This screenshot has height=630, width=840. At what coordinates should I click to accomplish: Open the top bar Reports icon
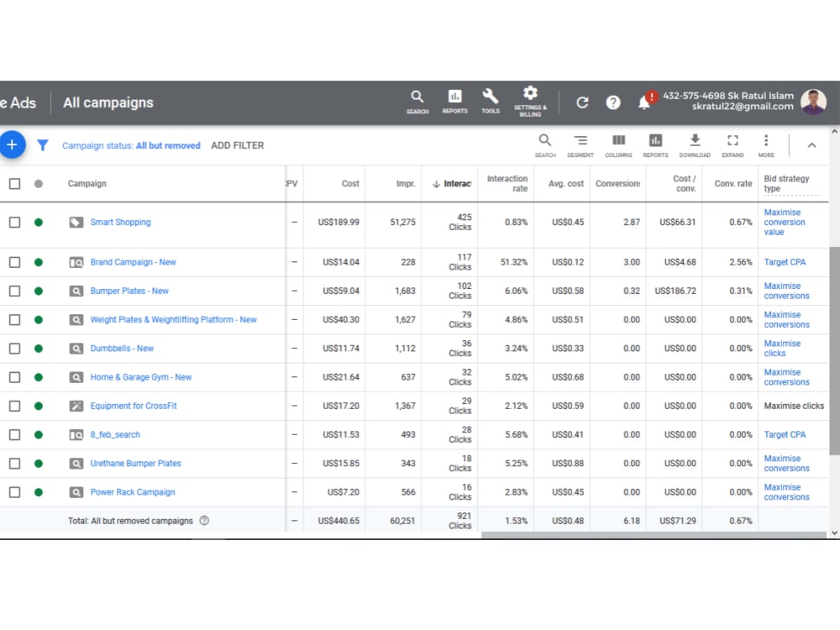pos(454,102)
